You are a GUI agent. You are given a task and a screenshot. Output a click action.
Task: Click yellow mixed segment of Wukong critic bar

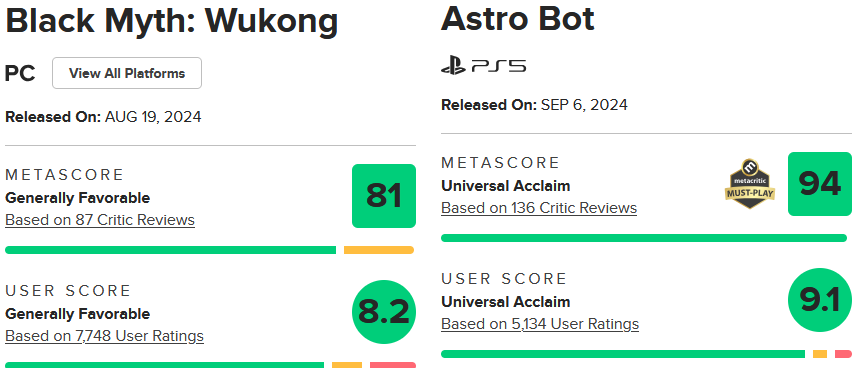[x=379, y=250]
